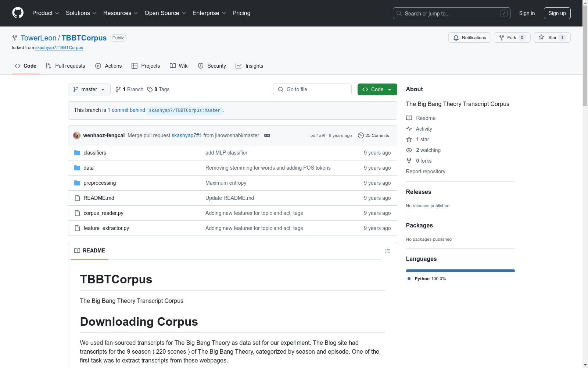
Task: Click the folder icon next to classifiers
Action: click(77, 153)
